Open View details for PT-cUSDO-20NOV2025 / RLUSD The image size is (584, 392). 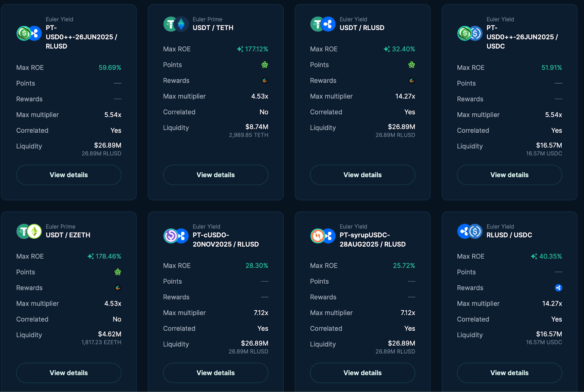click(216, 373)
